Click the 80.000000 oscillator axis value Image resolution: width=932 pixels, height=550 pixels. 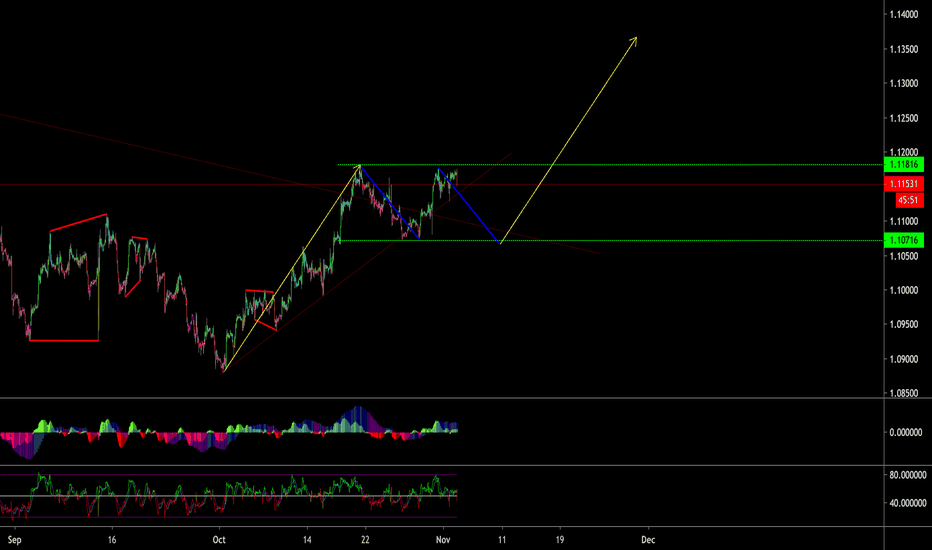(908, 475)
